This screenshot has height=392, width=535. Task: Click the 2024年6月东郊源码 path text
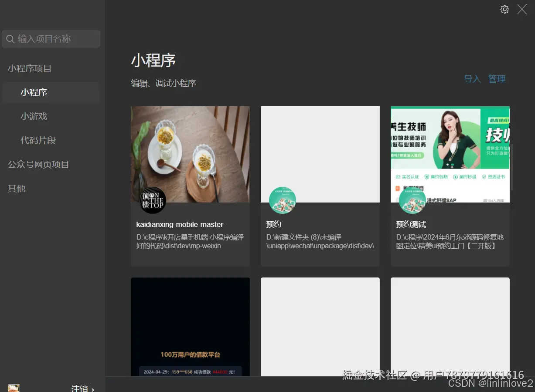pos(450,242)
